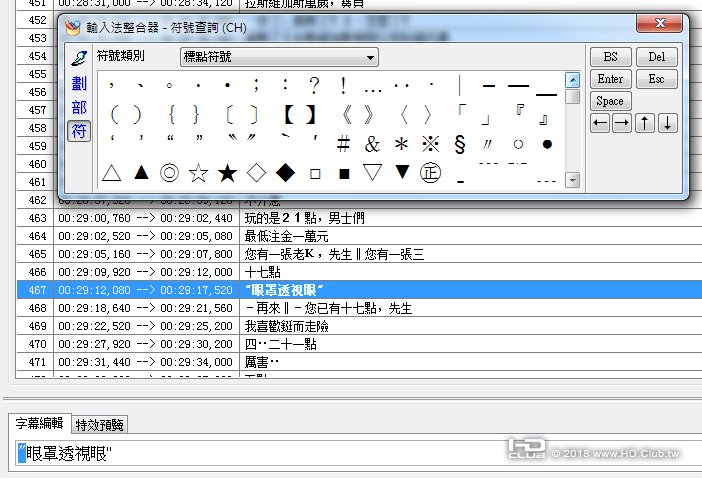Click the BS backspace button

click(x=611, y=57)
